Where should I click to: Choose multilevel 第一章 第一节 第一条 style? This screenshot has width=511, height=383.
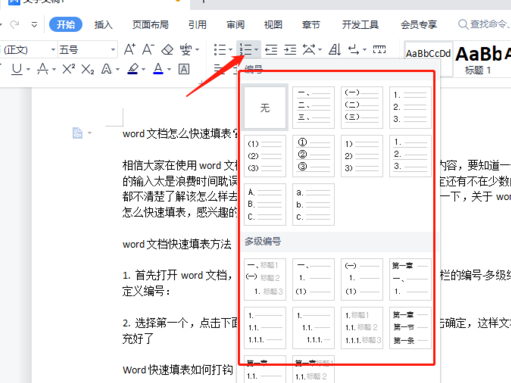click(410, 328)
